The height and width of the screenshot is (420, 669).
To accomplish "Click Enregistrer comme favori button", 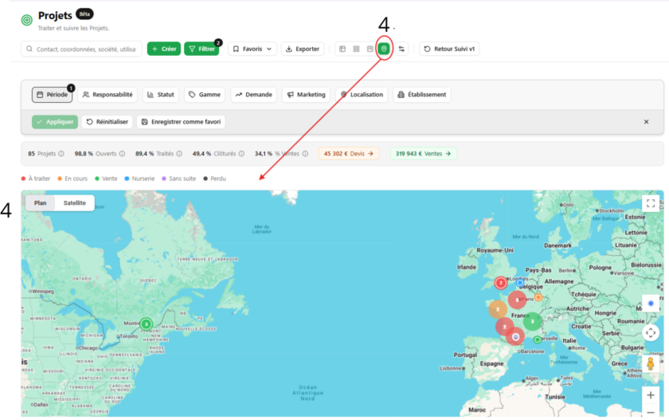I will click(x=181, y=122).
